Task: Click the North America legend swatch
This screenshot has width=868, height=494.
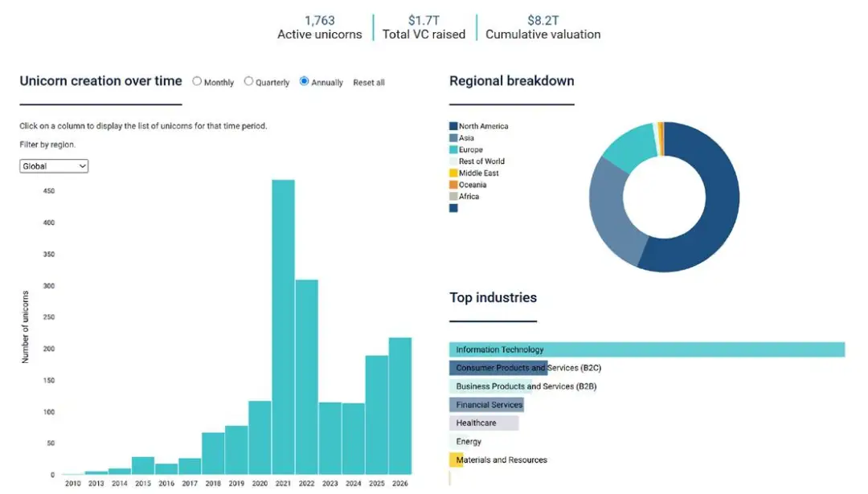Action: click(x=453, y=126)
